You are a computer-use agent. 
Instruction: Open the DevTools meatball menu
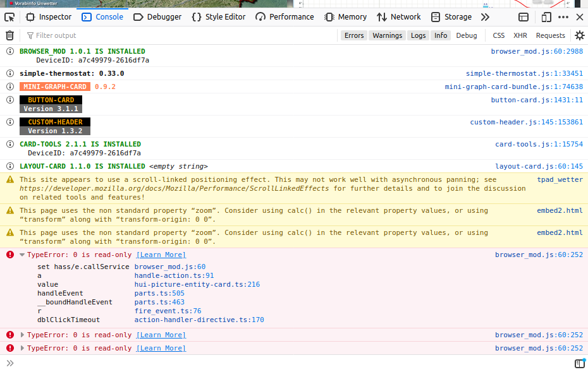coord(563,16)
